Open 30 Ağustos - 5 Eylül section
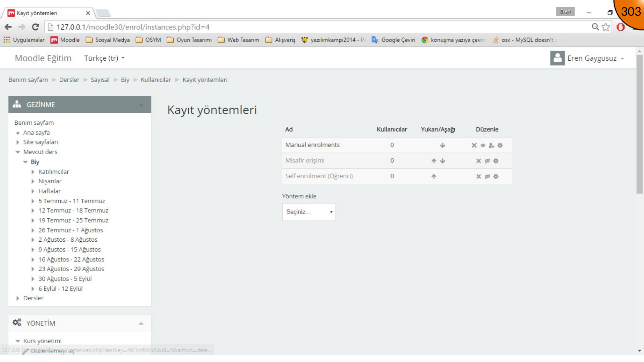The width and height of the screenshot is (644, 362). [65, 279]
